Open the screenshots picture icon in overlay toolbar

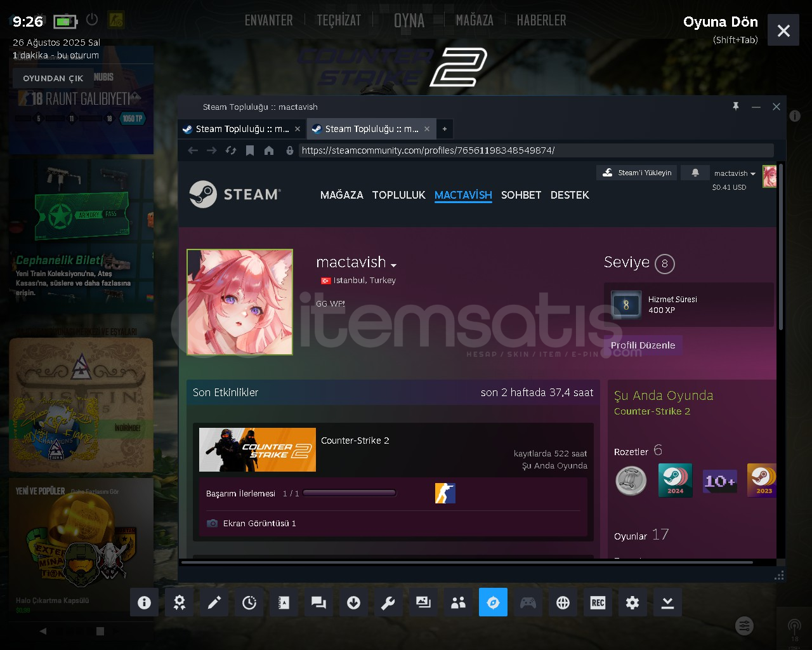423,602
